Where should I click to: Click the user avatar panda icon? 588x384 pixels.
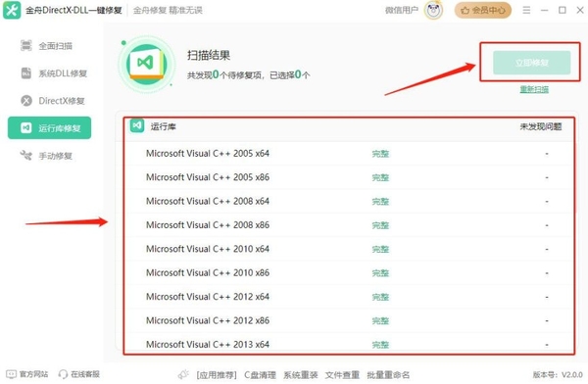click(433, 10)
